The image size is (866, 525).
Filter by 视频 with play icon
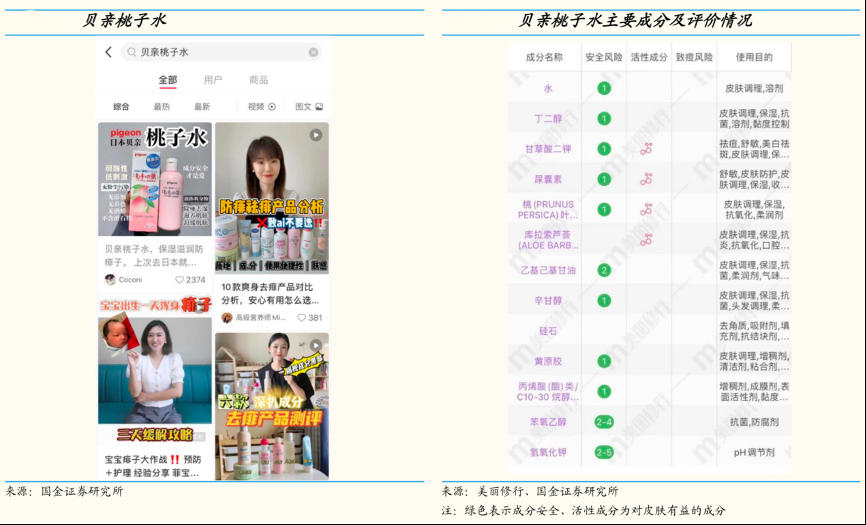[x=261, y=106]
